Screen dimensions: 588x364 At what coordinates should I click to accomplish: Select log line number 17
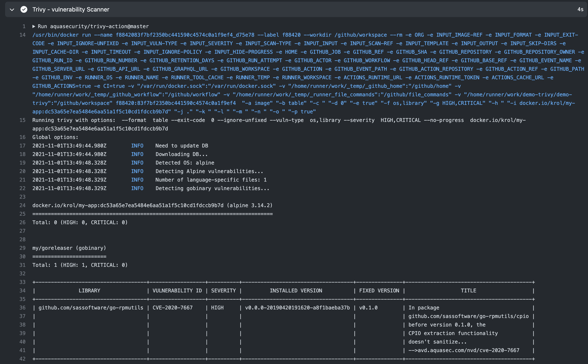(x=22, y=146)
